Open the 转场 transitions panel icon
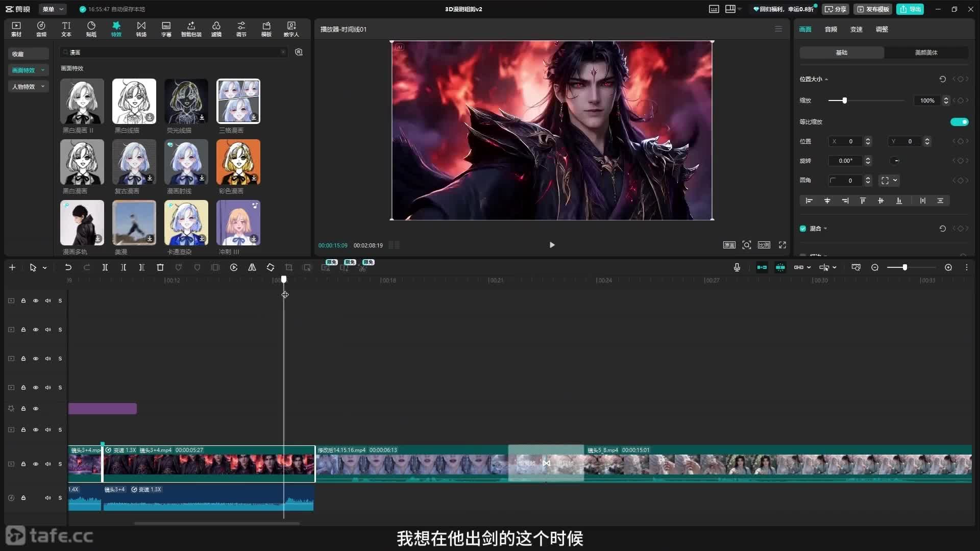 [141, 29]
